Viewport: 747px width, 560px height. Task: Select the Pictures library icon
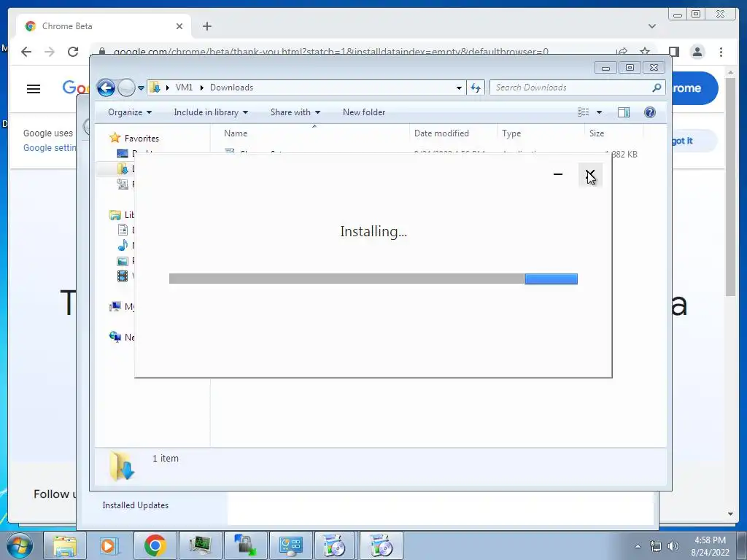[x=123, y=261]
